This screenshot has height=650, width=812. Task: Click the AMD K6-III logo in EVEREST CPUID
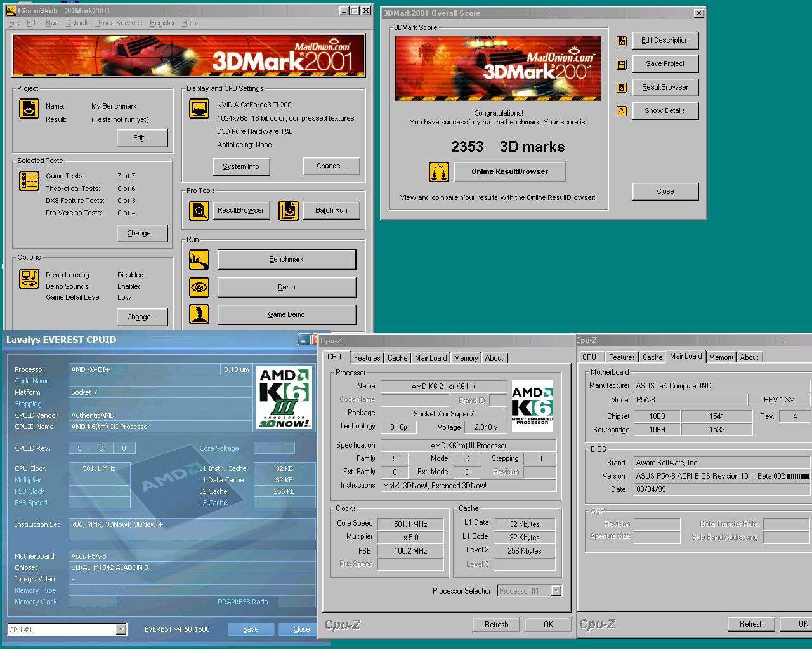285,397
